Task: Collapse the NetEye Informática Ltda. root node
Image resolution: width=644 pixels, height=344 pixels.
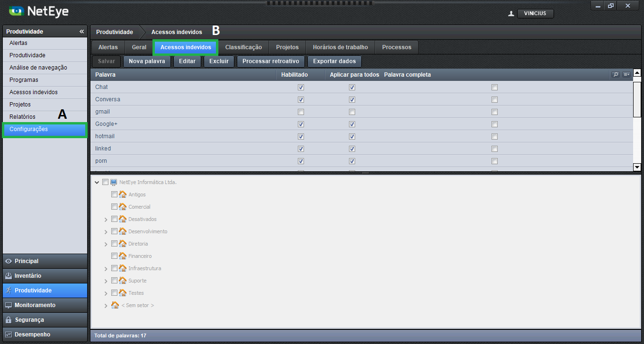Action: point(97,182)
